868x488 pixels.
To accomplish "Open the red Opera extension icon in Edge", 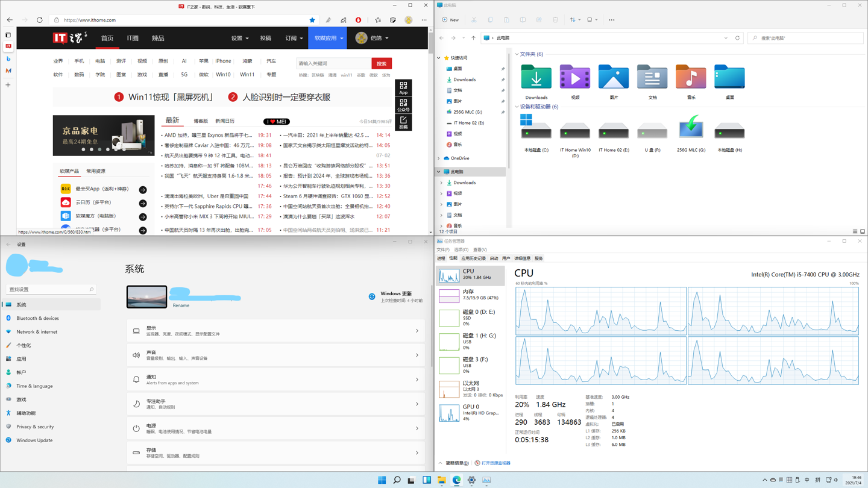I will point(359,20).
